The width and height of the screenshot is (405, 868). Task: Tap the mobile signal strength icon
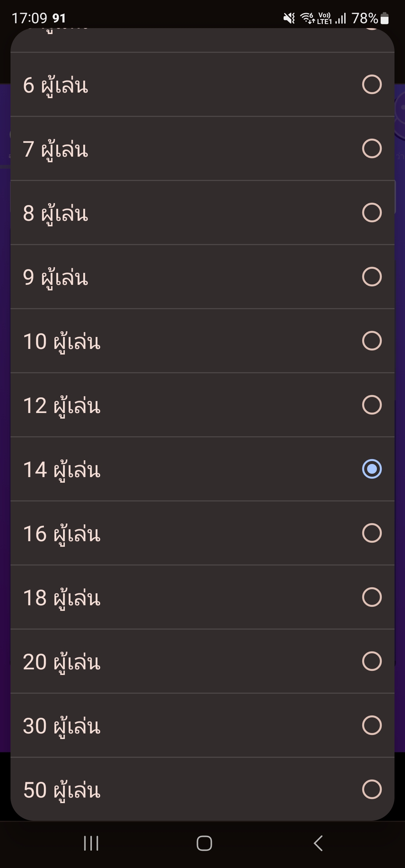tap(340, 18)
